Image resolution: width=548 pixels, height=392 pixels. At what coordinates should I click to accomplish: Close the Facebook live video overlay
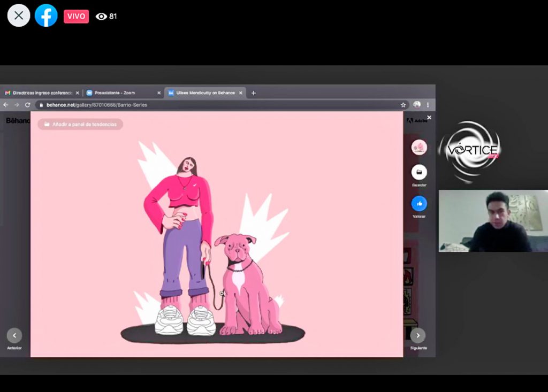click(x=19, y=16)
